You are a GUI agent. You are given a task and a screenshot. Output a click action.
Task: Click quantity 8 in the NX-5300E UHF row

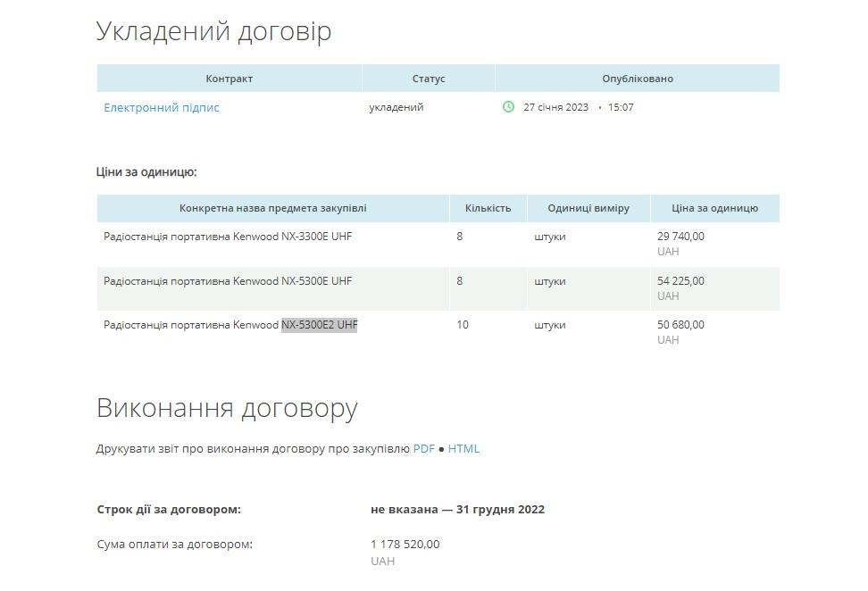[460, 280]
